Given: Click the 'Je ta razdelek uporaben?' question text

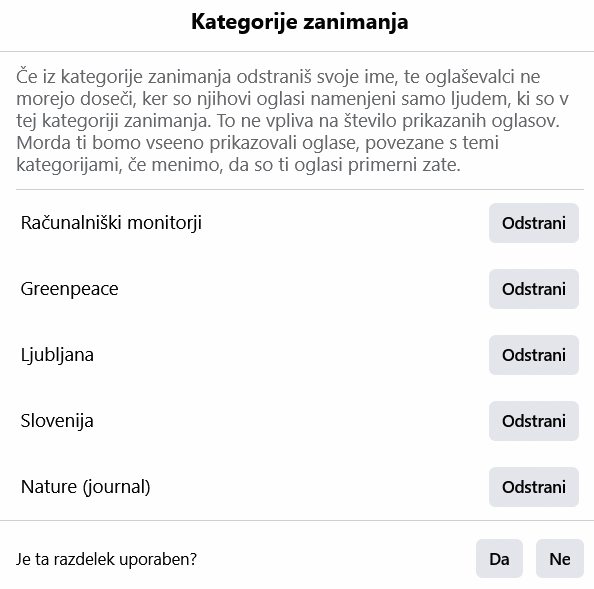Looking at the screenshot, I should click(106, 559).
